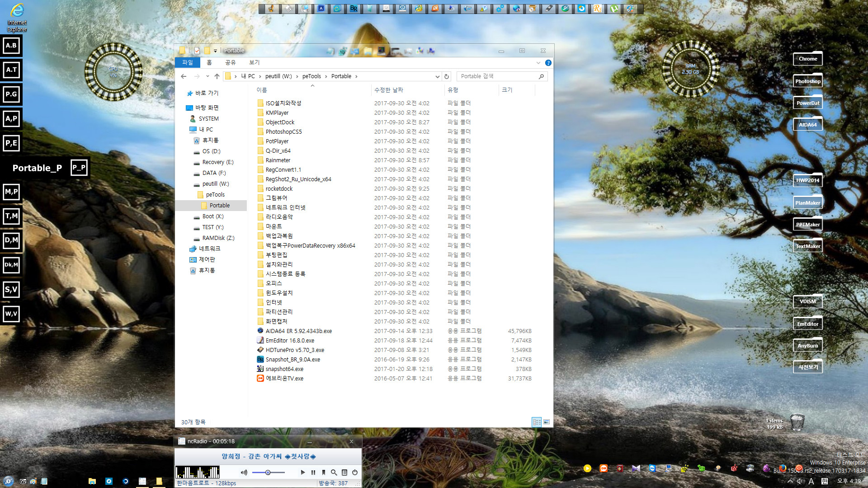Screen dimensions: 868x488
Task: Select RAMDisk (Z:) in navigation tree
Action: point(218,238)
